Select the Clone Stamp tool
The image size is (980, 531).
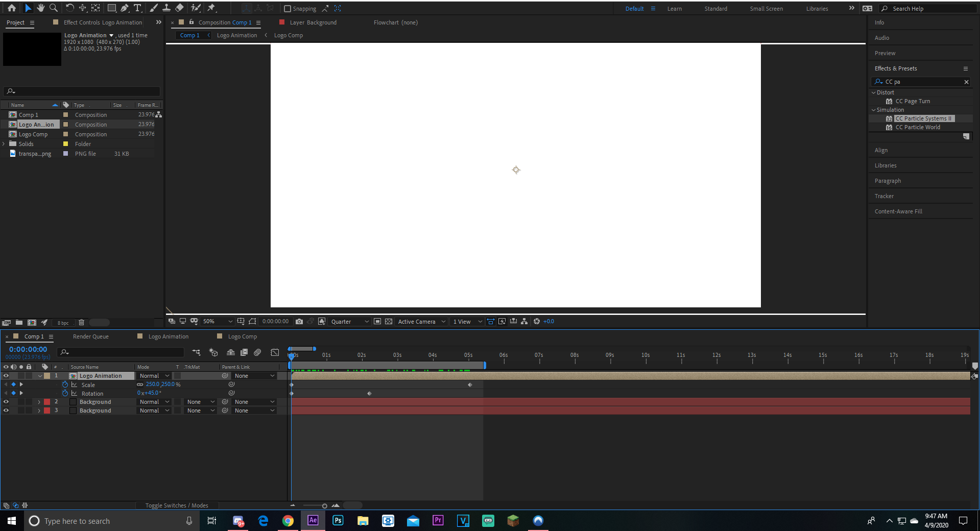click(x=166, y=8)
